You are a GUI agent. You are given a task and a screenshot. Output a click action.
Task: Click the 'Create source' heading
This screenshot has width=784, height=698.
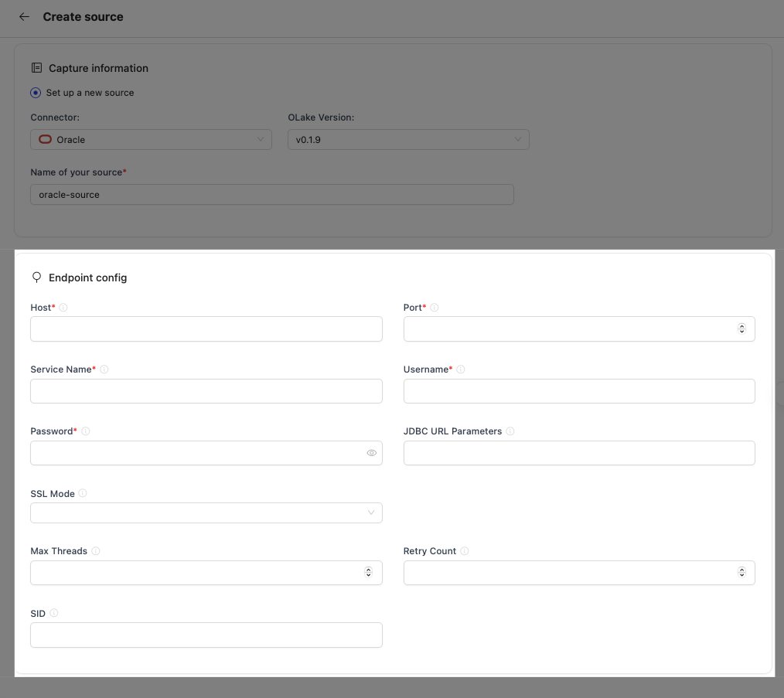click(83, 17)
